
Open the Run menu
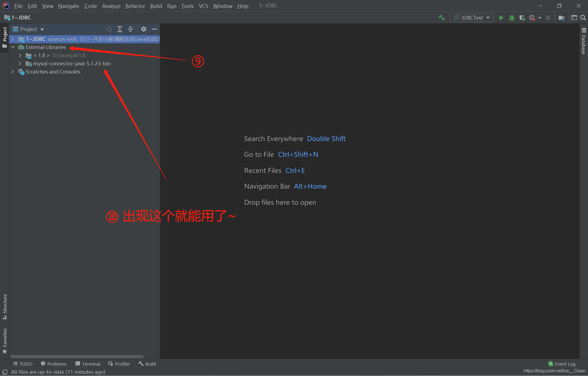(172, 6)
